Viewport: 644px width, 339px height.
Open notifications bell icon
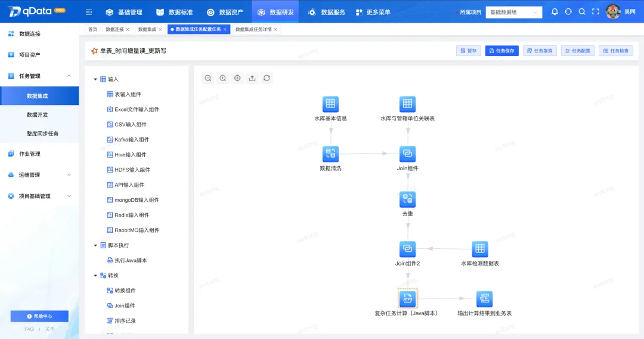555,12
